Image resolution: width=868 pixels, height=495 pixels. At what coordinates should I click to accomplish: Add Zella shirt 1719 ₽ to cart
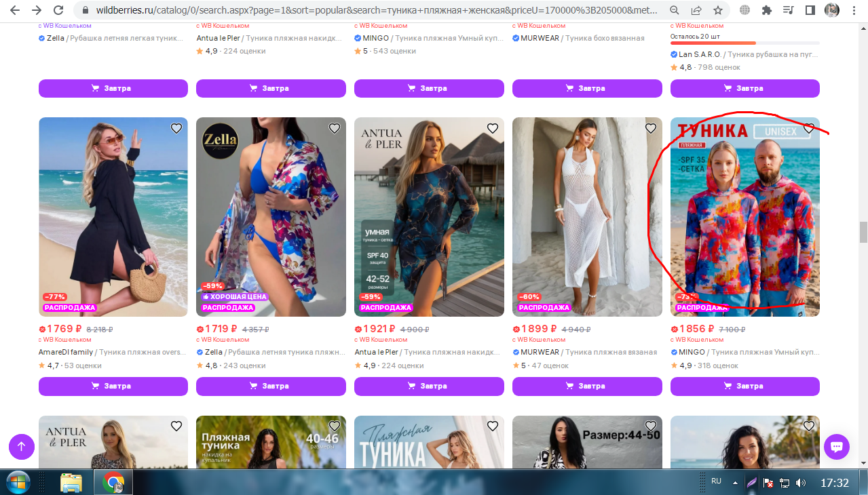[x=271, y=387]
